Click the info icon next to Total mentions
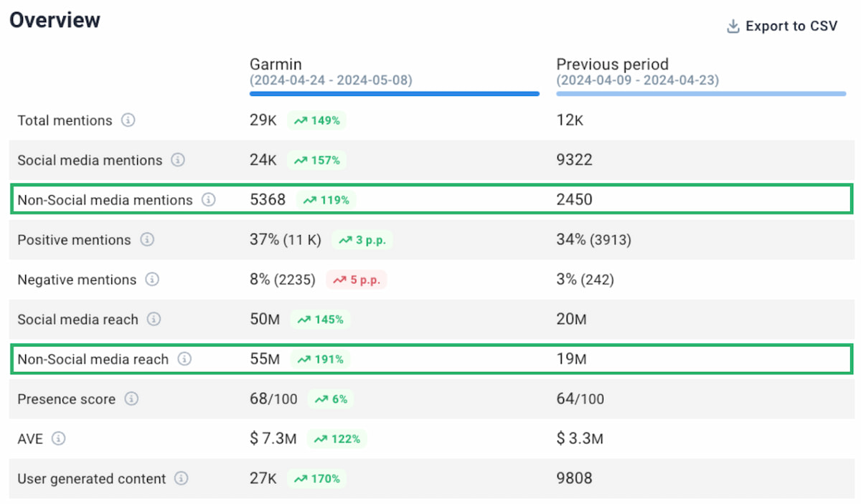This screenshot has height=504, width=861. coord(128,120)
